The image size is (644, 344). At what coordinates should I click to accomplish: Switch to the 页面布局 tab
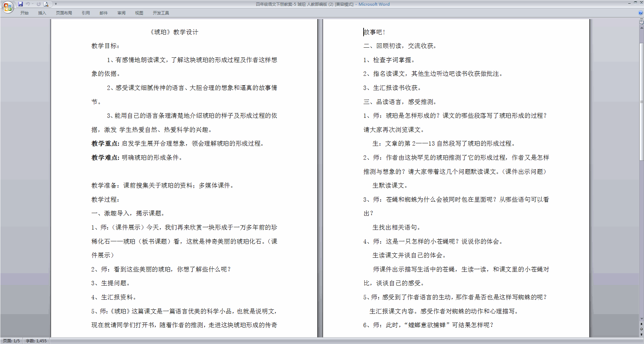coord(64,13)
